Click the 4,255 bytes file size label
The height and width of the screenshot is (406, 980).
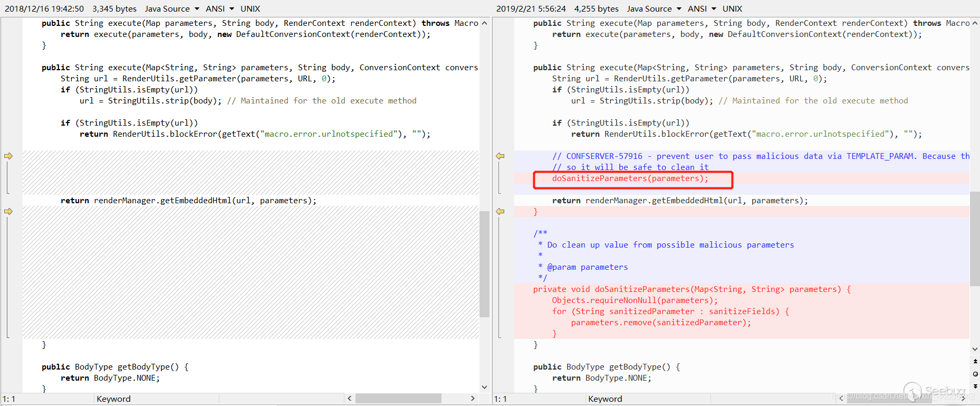pyautogui.click(x=597, y=8)
